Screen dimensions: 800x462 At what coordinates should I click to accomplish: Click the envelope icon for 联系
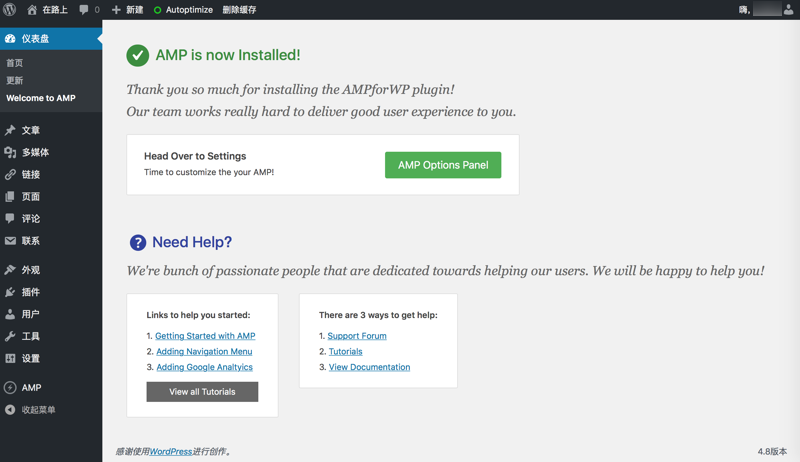(10, 241)
